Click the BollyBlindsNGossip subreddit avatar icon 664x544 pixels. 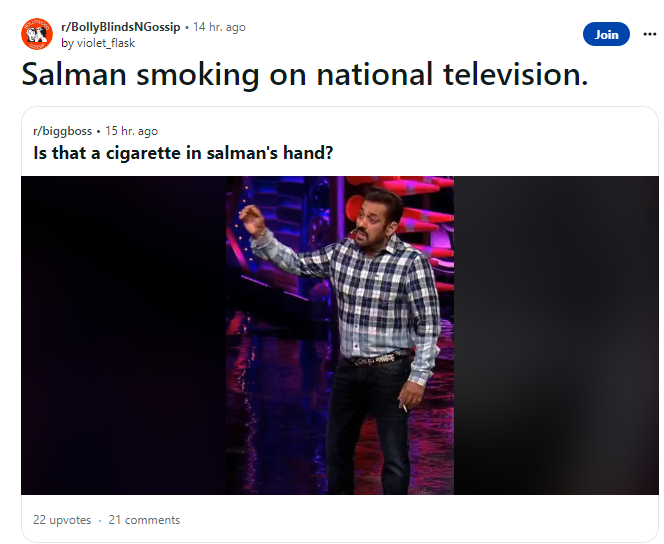[37, 34]
